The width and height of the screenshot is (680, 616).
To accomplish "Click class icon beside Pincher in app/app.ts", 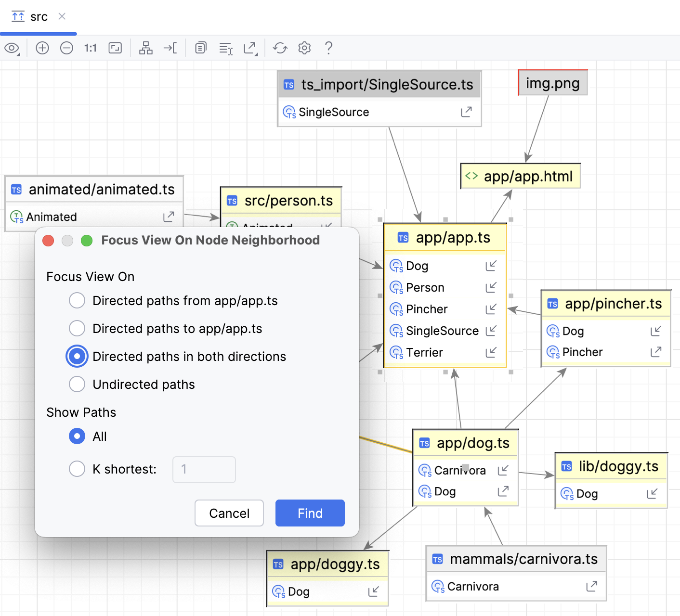I will pos(396,309).
